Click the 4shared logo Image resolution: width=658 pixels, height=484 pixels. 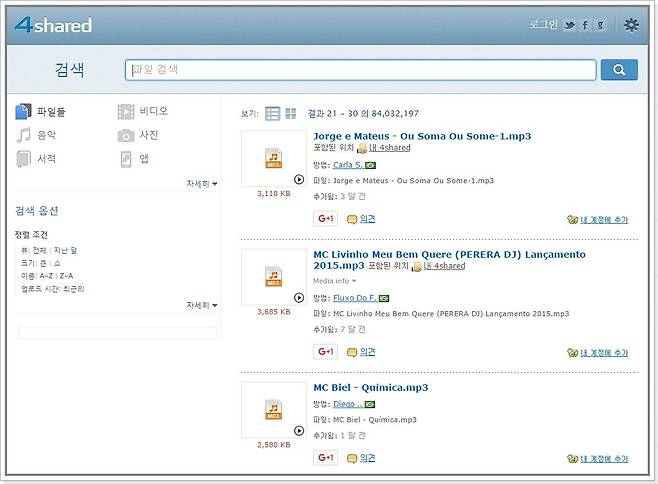(x=53, y=25)
